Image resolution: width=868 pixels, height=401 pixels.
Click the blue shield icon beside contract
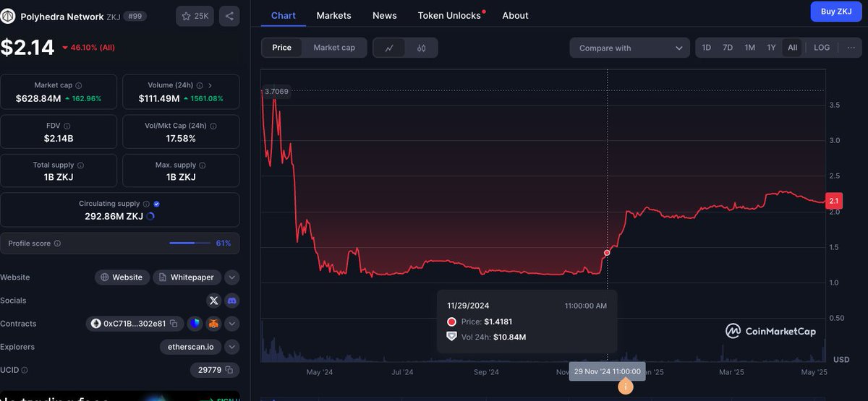tap(195, 324)
